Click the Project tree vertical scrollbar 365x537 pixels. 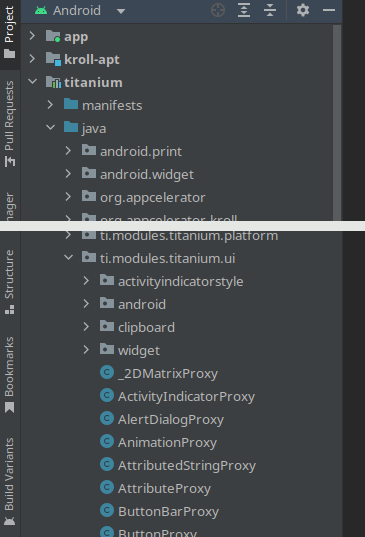(x=337, y=123)
